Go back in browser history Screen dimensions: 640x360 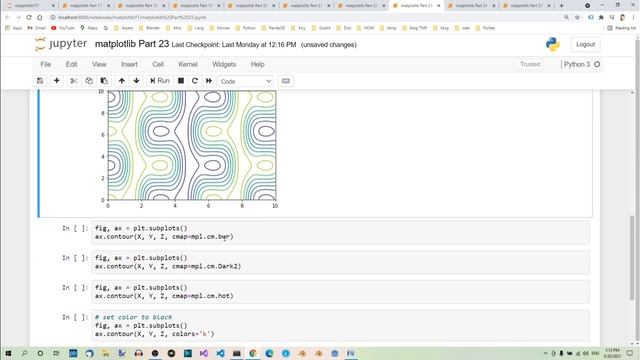point(7,18)
